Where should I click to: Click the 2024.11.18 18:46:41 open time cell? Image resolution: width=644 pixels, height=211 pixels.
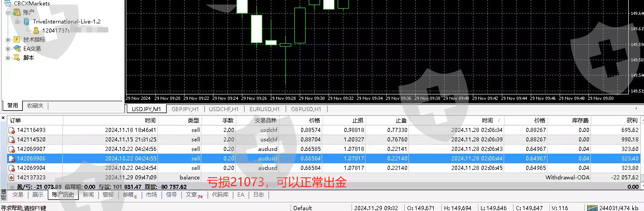131,130
